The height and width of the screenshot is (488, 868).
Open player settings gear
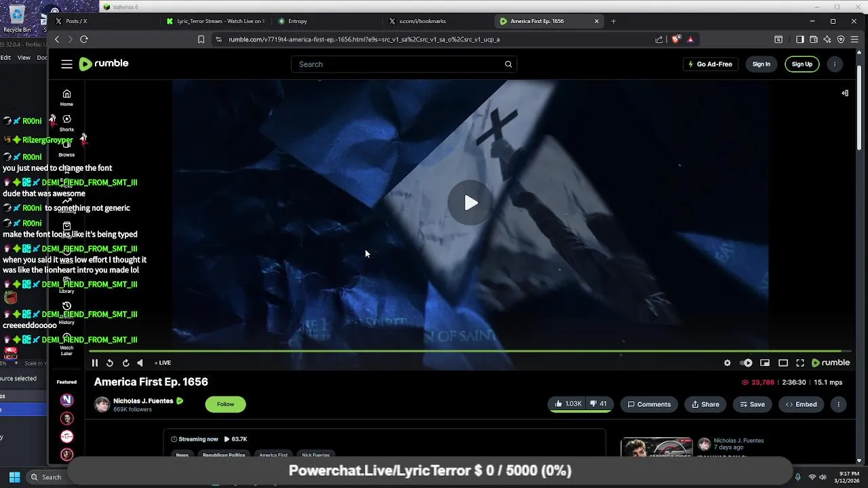[728, 363]
